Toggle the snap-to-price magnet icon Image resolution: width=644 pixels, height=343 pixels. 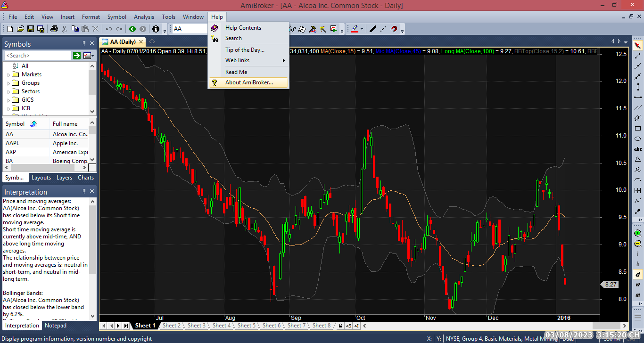pyautogui.click(x=394, y=29)
